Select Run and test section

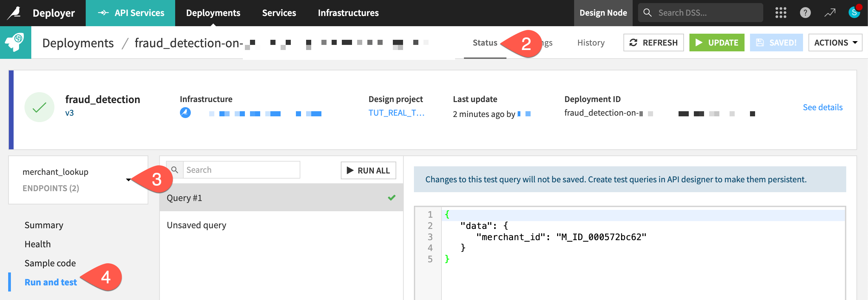coord(51,282)
